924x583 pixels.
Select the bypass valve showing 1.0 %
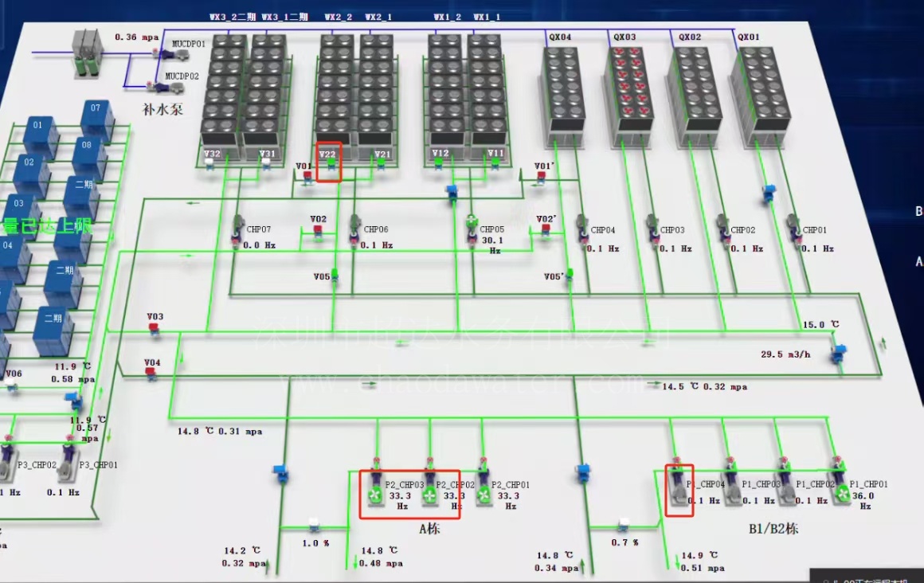click(314, 523)
